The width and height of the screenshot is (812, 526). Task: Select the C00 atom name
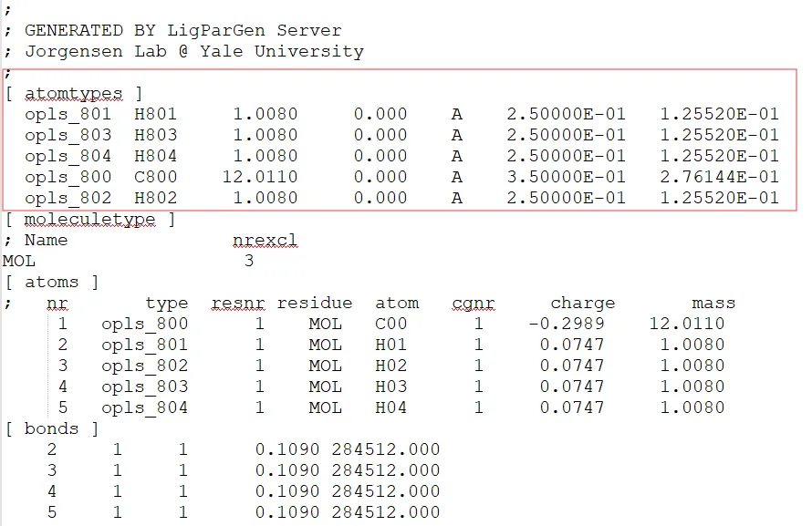click(x=391, y=325)
